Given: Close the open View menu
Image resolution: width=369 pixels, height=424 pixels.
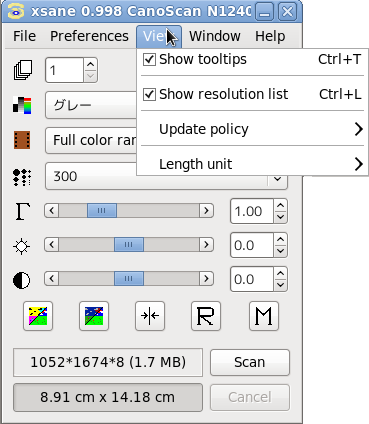Looking at the screenshot, I should point(159,36).
